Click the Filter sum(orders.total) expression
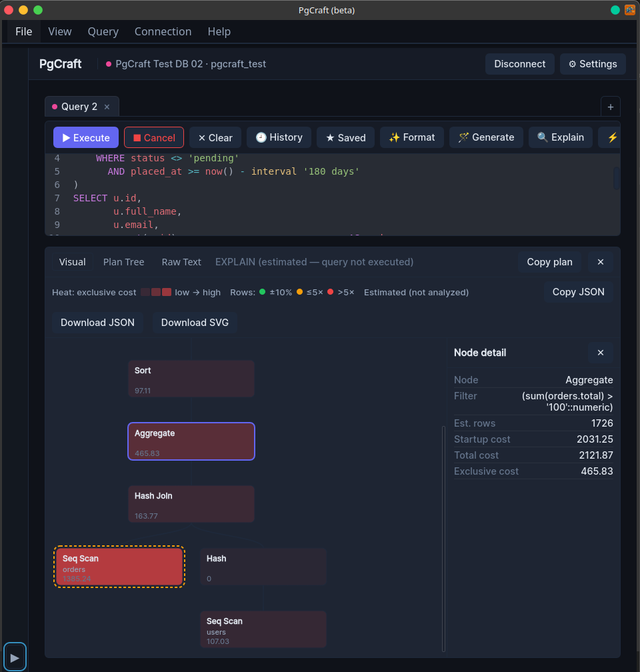The height and width of the screenshot is (672, 640). [x=567, y=401]
